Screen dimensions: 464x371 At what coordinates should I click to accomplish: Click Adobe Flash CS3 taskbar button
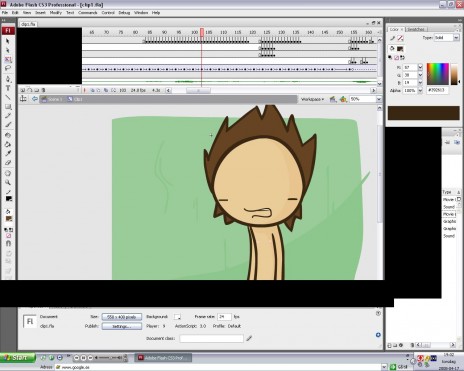(163, 358)
